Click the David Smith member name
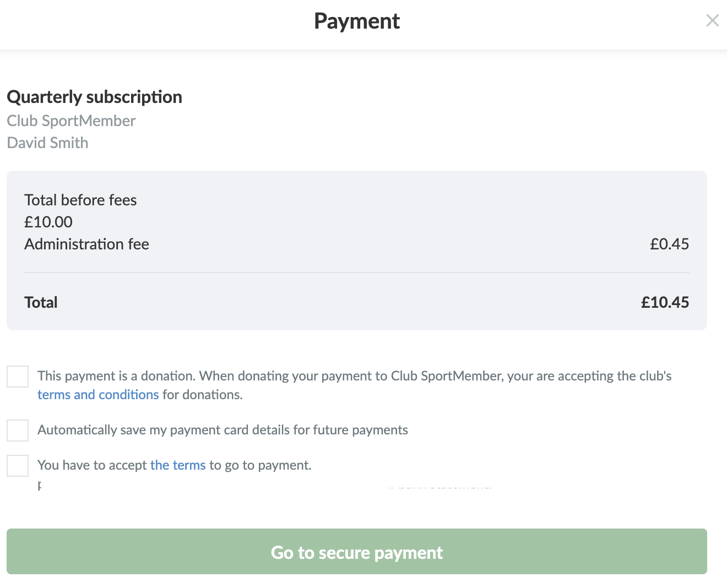The image size is (727, 588). tap(47, 143)
